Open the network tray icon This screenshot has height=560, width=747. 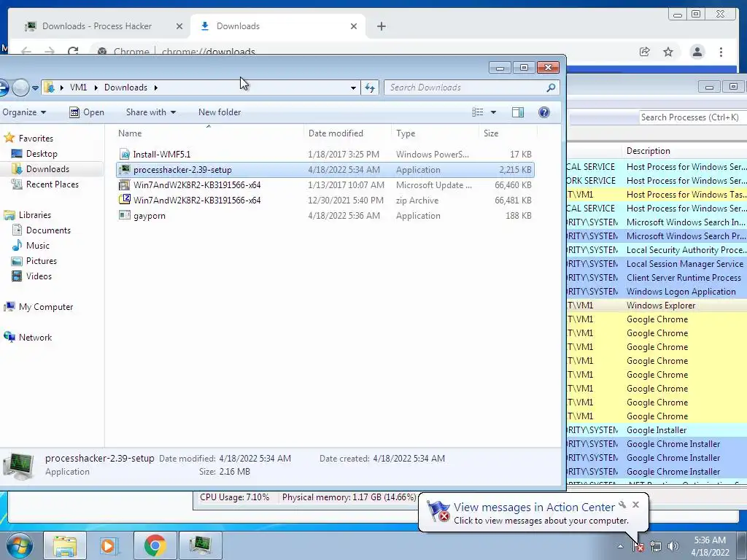coord(656,547)
